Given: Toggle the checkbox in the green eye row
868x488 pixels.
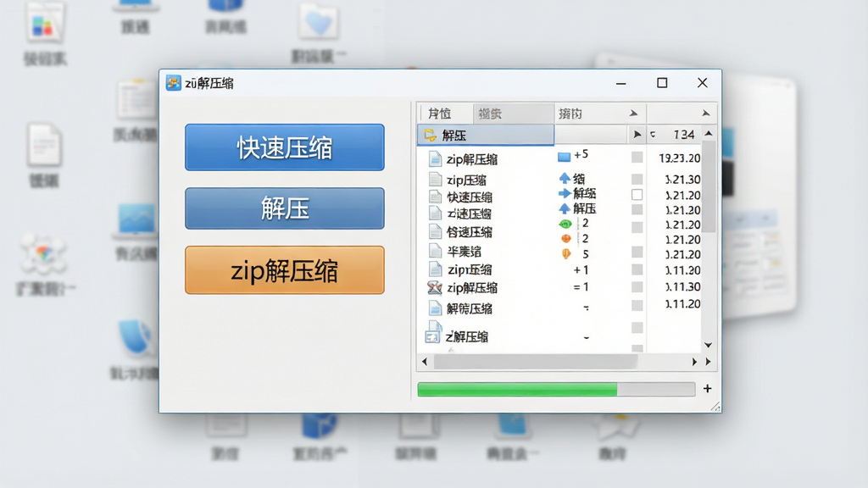Looking at the screenshot, I should 637,227.
